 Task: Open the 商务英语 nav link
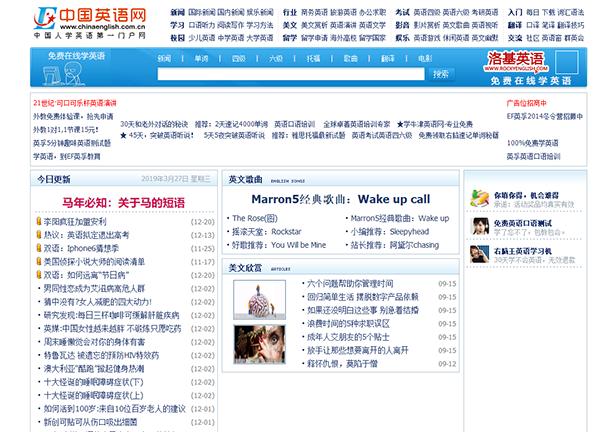pos(314,12)
